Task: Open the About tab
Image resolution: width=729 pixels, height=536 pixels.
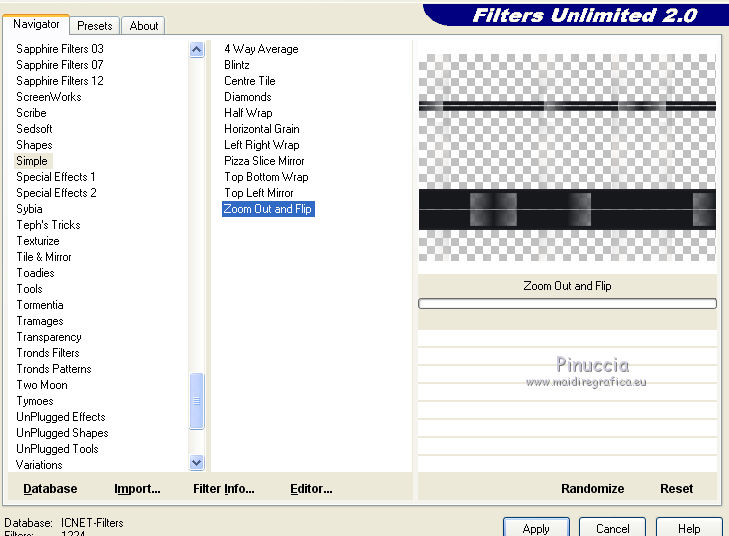Action: coord(144,26)
